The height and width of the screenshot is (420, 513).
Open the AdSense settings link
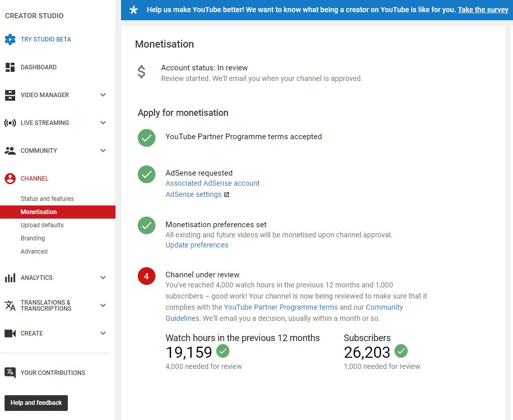(193, 194)
